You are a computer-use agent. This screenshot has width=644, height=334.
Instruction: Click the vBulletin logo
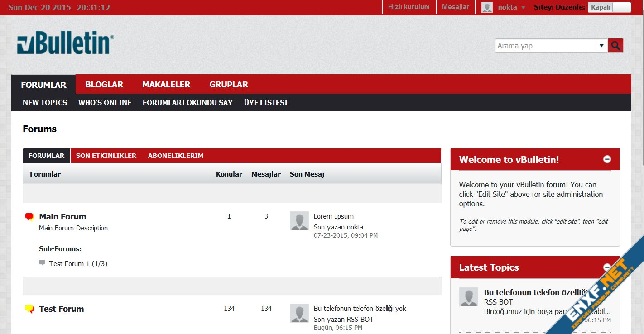[x=65, y=44]
